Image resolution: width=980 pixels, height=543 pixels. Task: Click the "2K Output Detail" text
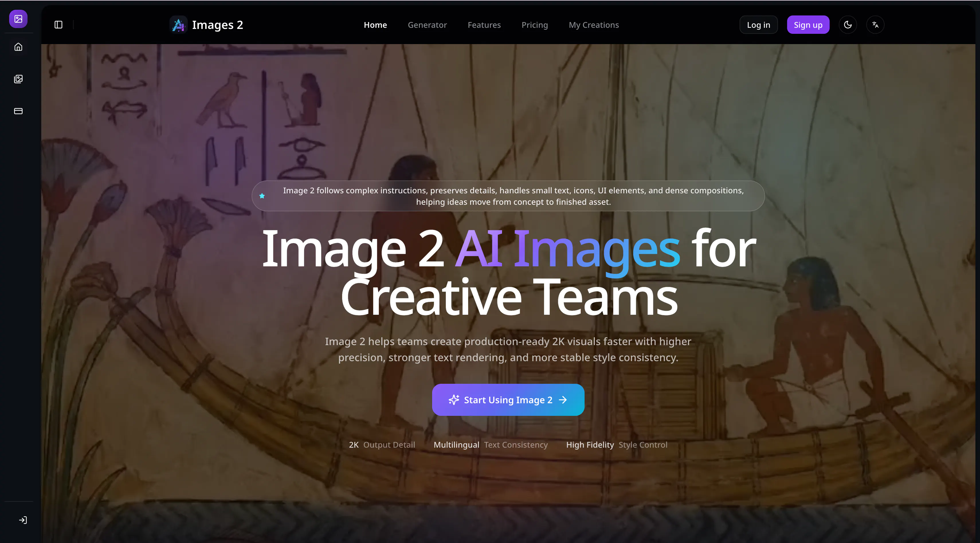[x=382, y=444]
